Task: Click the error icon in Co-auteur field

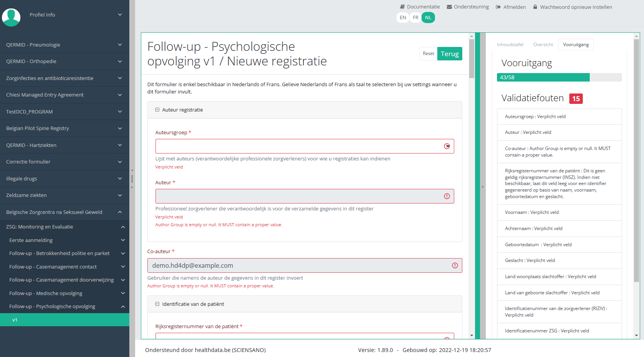Action: (455, 265)
